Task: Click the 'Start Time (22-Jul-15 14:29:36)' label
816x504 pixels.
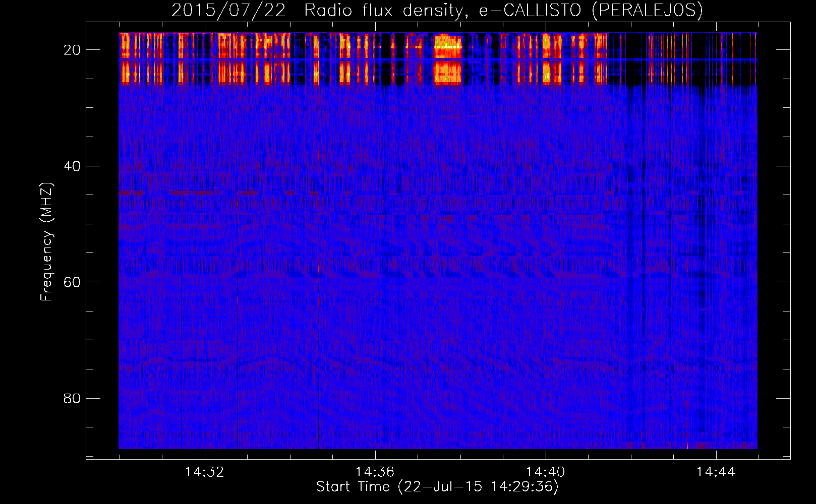Action: [x=437, y=487]
